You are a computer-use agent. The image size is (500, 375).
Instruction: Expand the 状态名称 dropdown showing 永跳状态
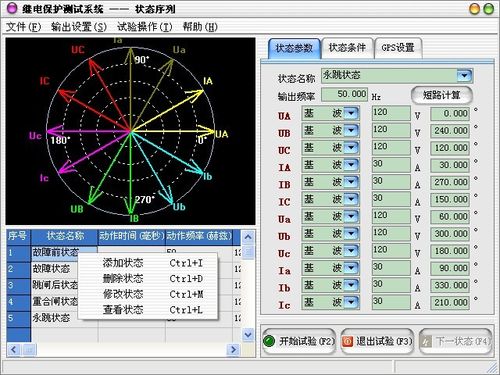coord(464,76)
